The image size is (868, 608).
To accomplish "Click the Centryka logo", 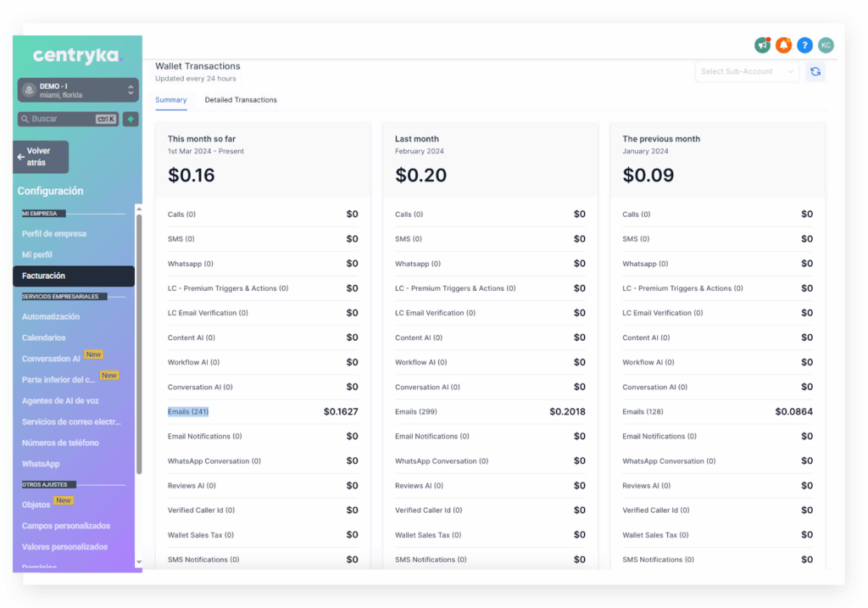I will (x=77, y=56).
